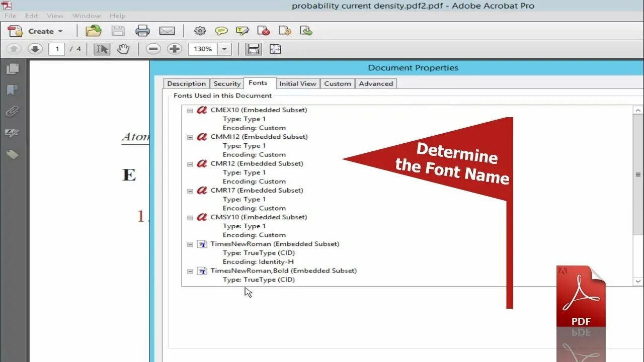The image size is (644, 362).
Task: Open the Help menu
Action: 117,16
